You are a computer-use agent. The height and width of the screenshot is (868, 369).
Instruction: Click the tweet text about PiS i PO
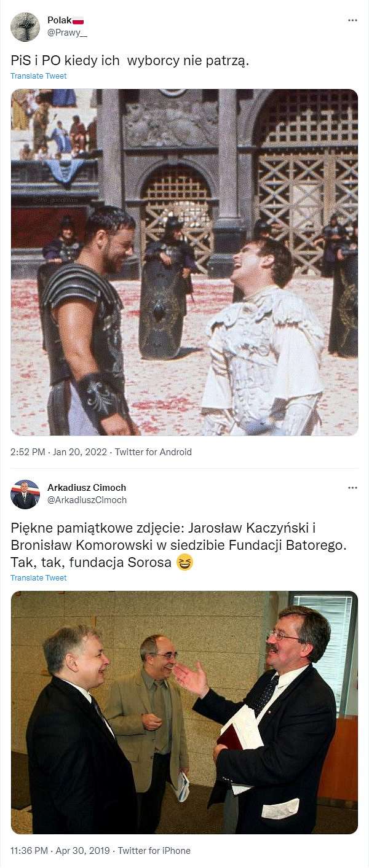tap(130, 61)
